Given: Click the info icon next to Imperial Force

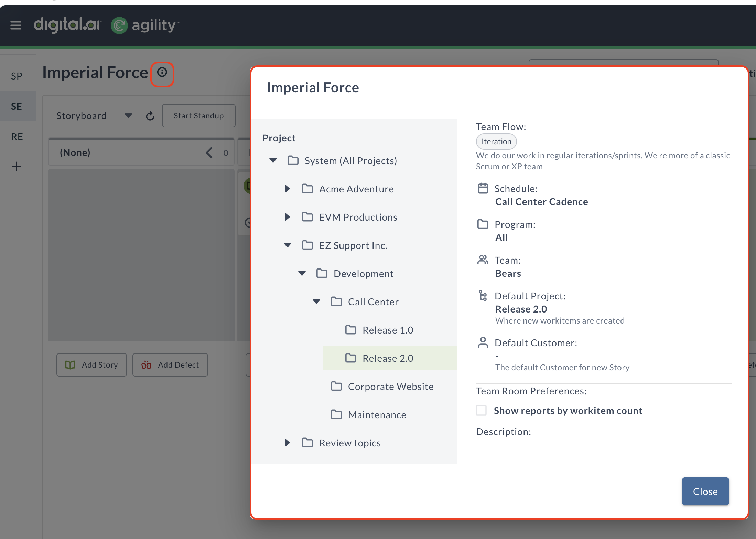Looking at the screenshot, I should (x=162, y=72).
